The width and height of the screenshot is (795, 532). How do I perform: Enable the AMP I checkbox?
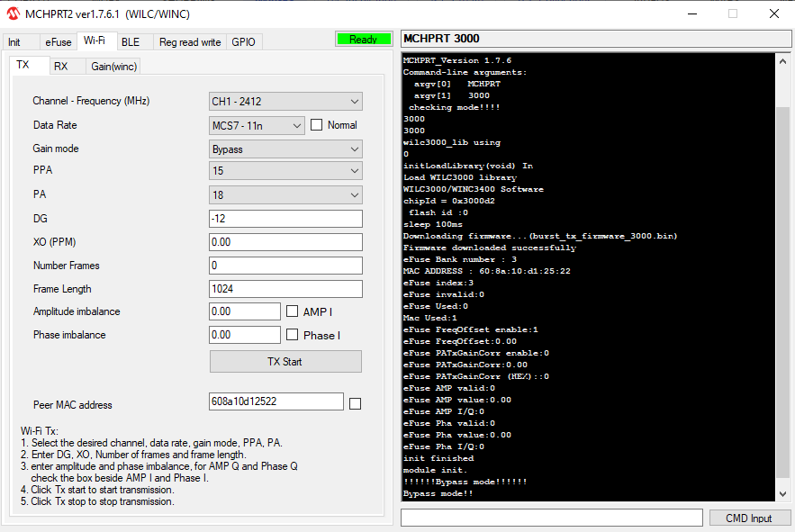pyautogui.click(x=292, y=311)
